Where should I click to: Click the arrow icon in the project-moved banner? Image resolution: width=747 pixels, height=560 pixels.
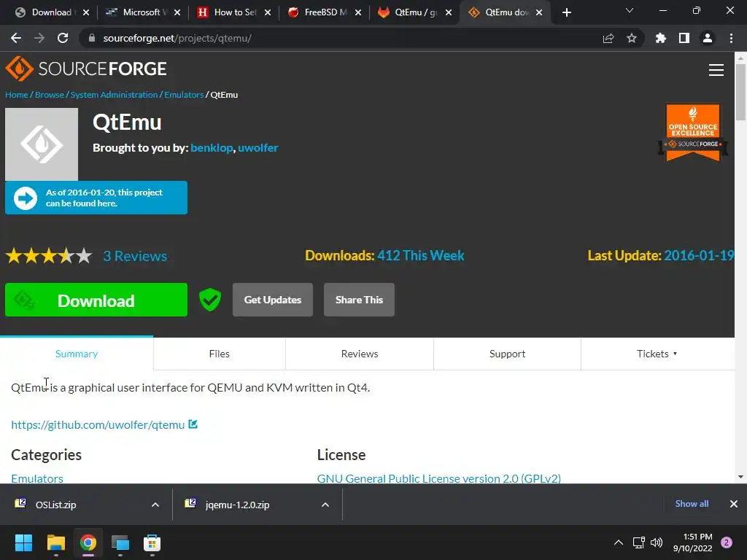point(26,198)
